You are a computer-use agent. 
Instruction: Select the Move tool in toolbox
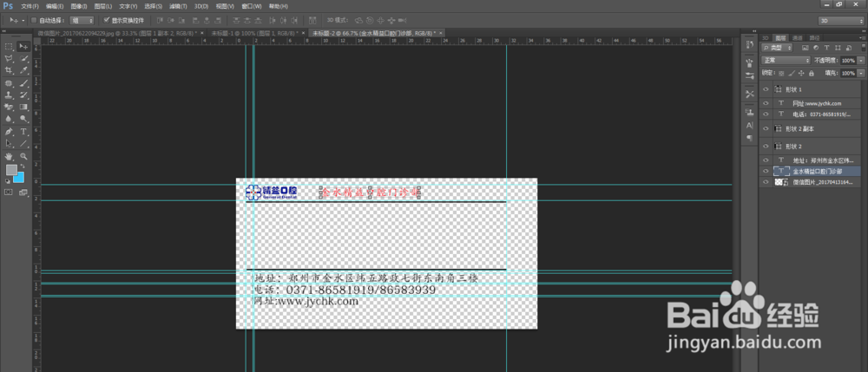pos(23,47)
